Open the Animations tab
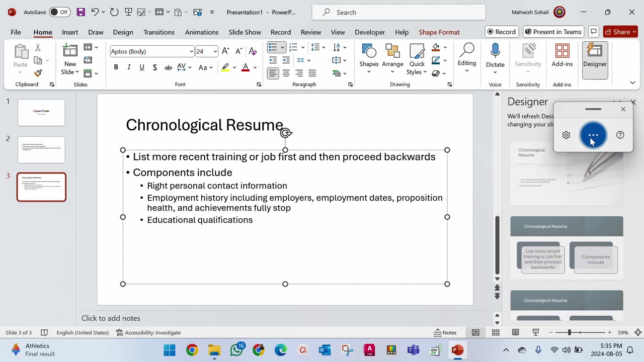The height and width of the screenshot is (362, 644). (201, 32)
